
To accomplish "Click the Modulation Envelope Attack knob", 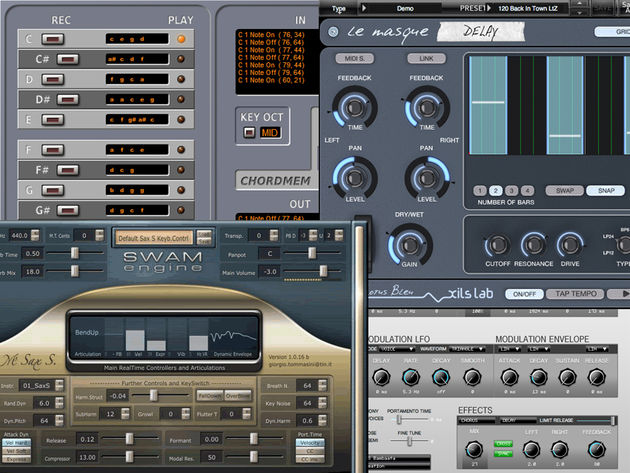I will click(x=509, y=377).
